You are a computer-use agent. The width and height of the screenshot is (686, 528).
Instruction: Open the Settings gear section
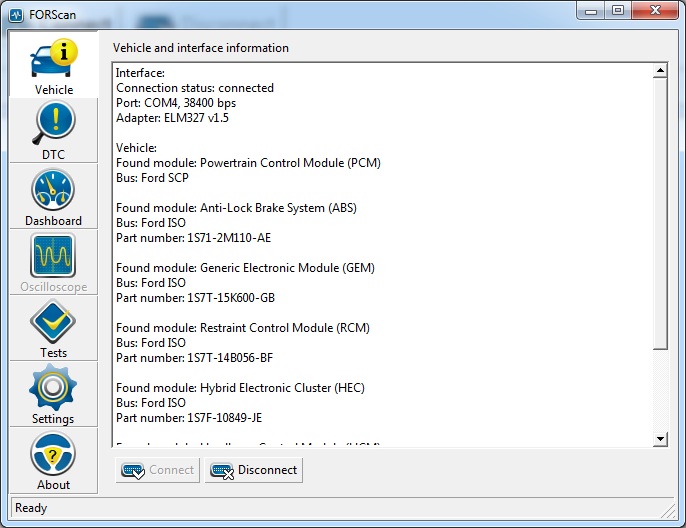click(53, 395)
